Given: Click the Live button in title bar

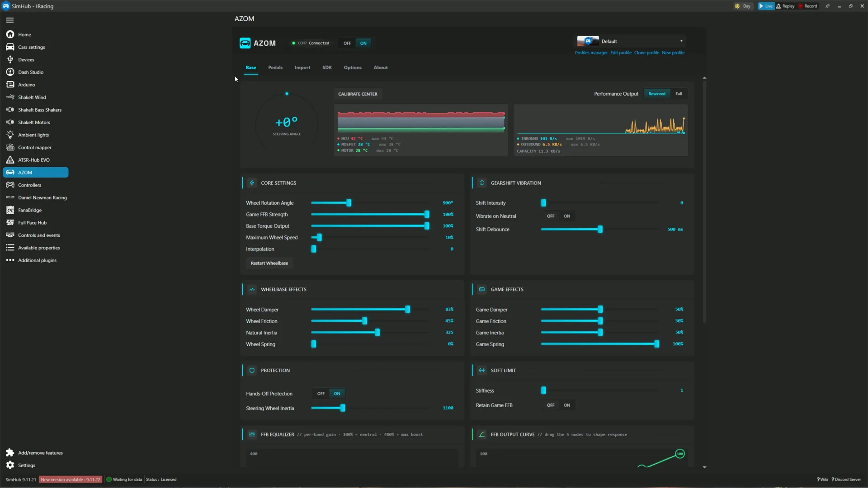Looking at the screenshot, I should 766,6.
